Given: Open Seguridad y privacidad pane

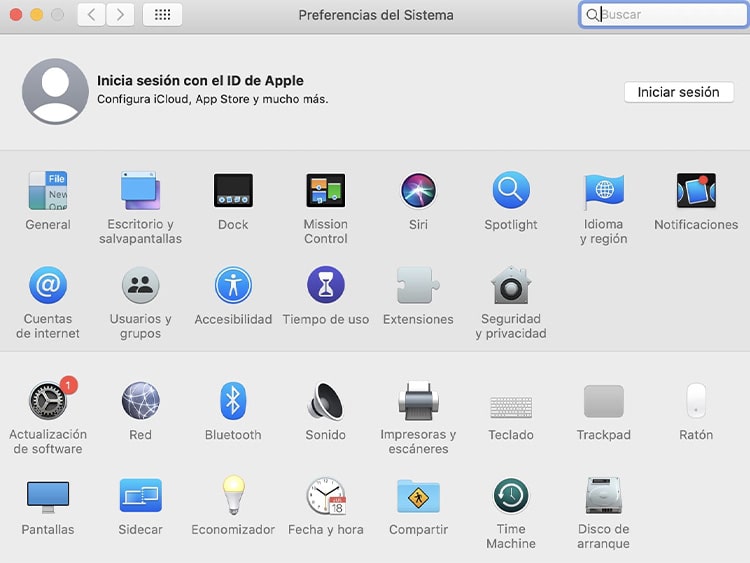Looking at the screenshot, I should click(511, 285).
